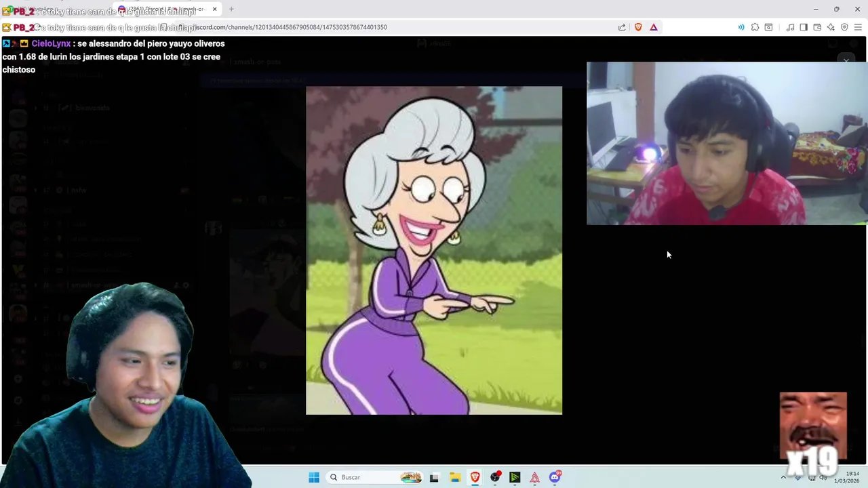Open Discord from the taskbar
This screenshot has width=868, height=488.
pos(555,477)
